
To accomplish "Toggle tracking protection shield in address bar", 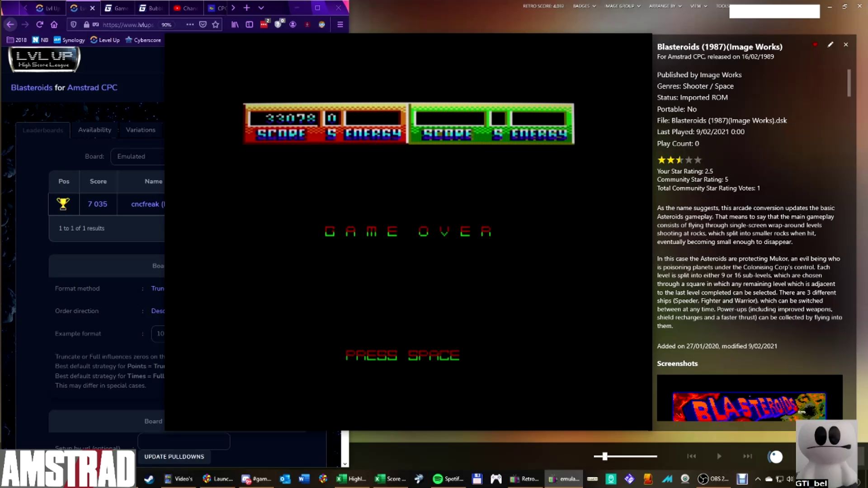I will pyautogui.click(x=74, y=24).
